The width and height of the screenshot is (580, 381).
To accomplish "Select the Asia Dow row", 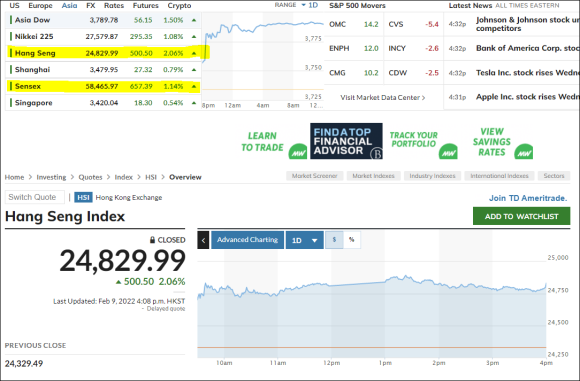I will click(103, 20).
